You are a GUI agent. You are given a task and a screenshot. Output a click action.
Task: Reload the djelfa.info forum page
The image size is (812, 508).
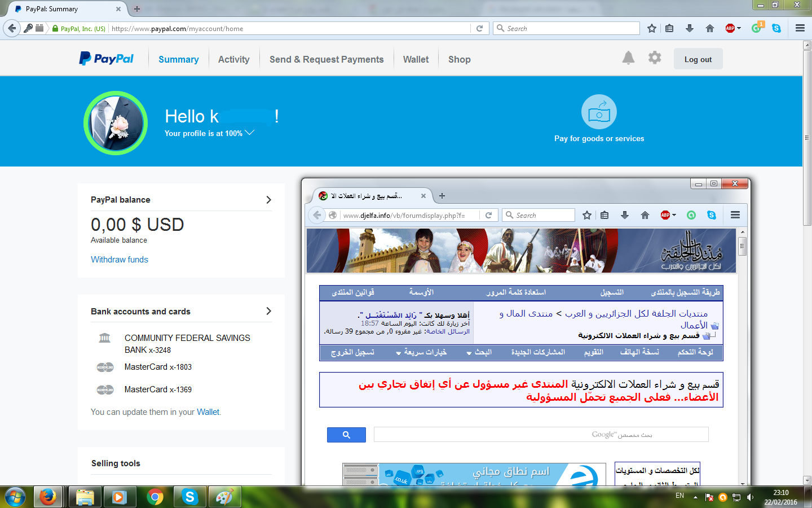488,215
